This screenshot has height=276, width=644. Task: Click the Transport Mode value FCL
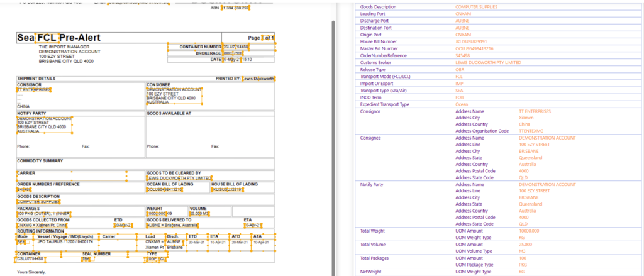pos(458,77)
